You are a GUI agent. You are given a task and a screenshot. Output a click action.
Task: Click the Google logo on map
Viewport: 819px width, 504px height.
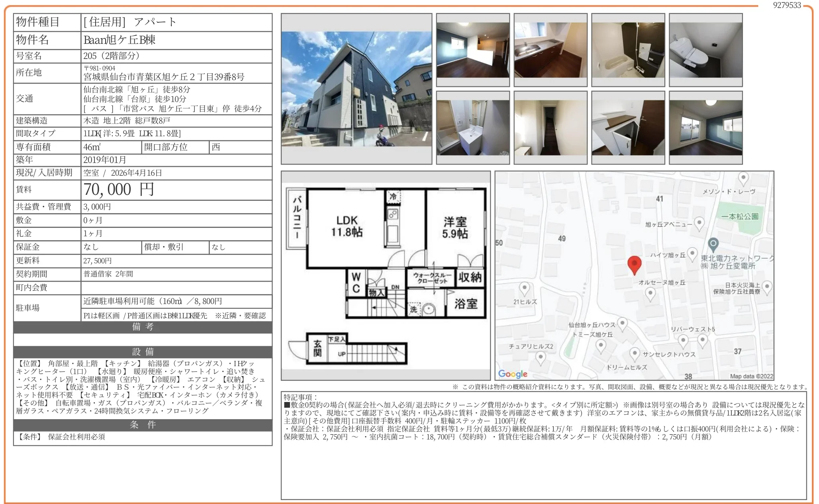click(513, 374)
